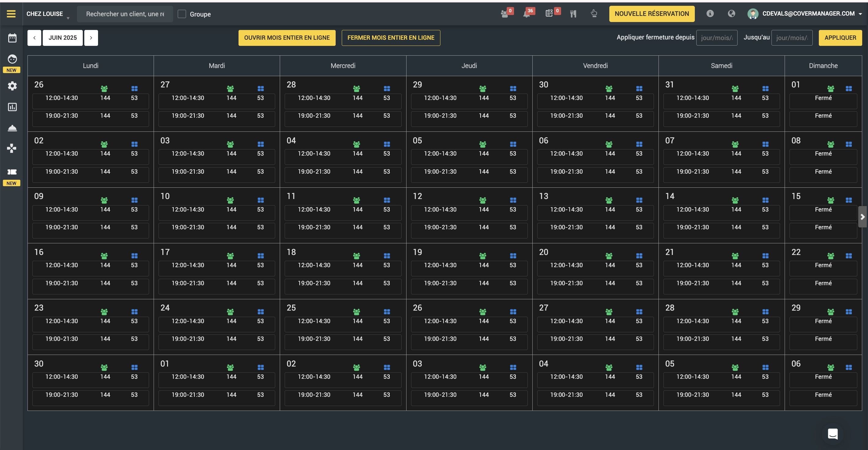Go to the previous month arrow
868x450 pixels.
(35, 38)
